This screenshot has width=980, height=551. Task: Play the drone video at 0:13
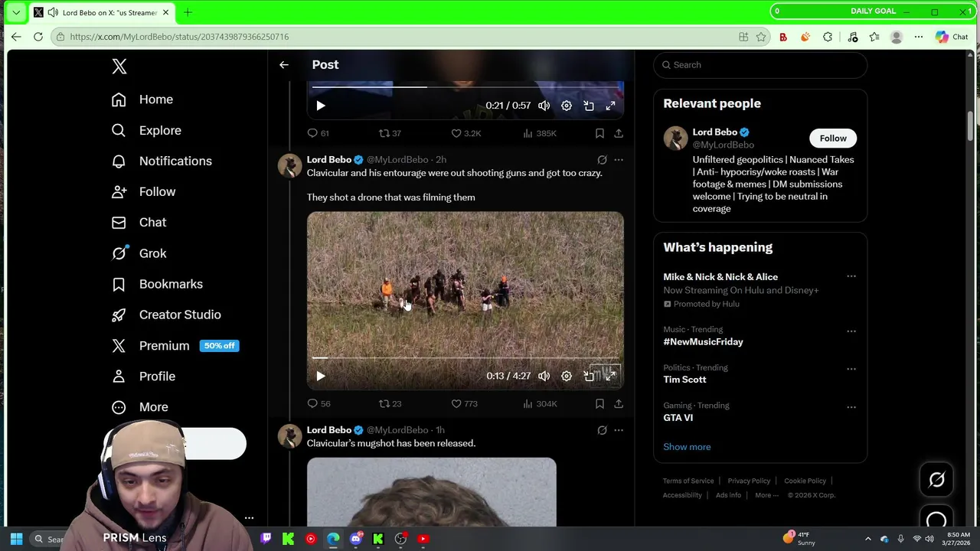tap(321, 376)
